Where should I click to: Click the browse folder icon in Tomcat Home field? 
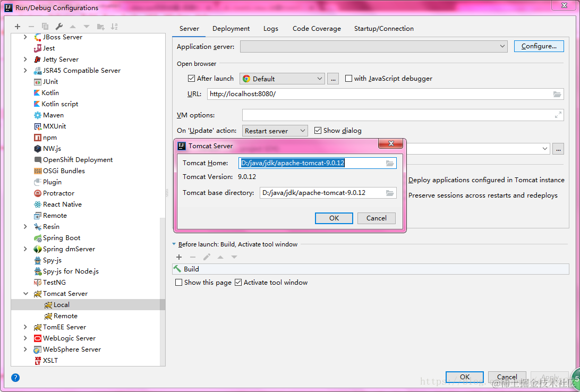click(x=390, y=163)
